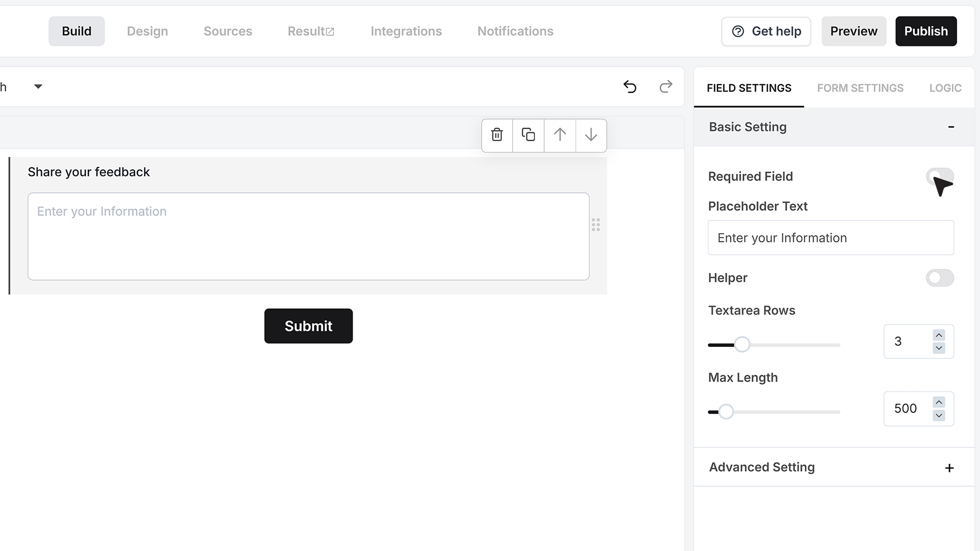This screenshot has width=980, height=551.
Task: Open the Design tab
Action: click(x=148, y=31)
